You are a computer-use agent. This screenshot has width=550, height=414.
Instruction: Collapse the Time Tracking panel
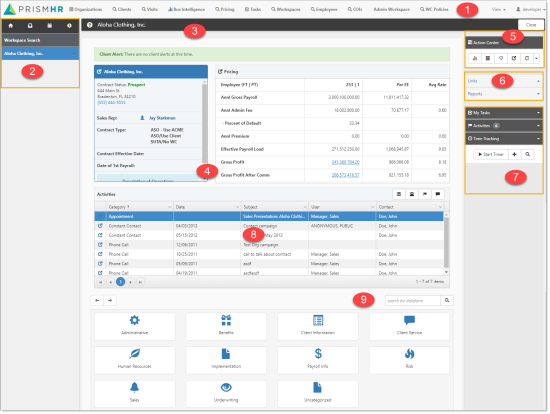538,139
